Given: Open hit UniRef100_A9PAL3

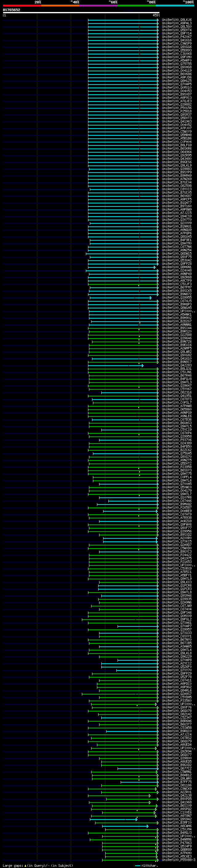Looking at the screenshot, I should click(x=177, y=23).
